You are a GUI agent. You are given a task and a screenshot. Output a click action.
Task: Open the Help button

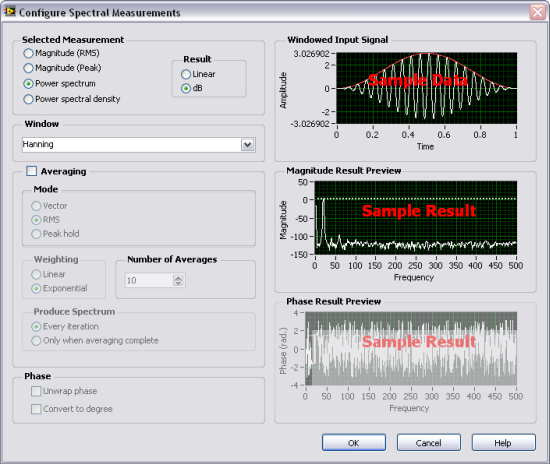click(503, 443)
